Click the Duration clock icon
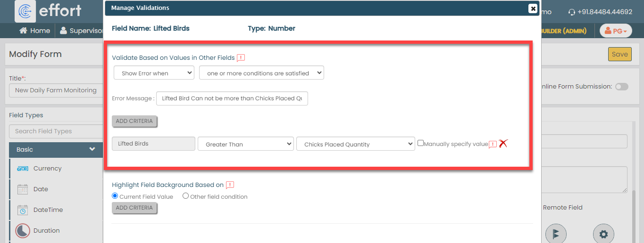The width and height of the screenshot is (644, 243). (x=23, y=231)
